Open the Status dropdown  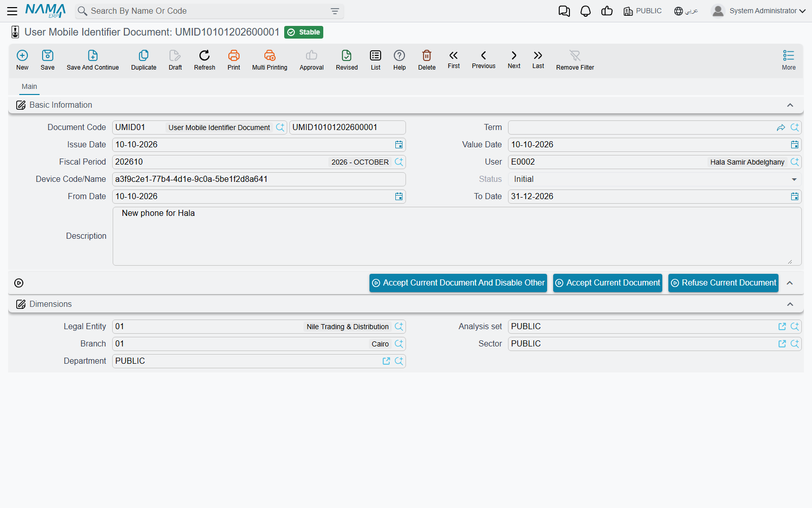click(655, 179)
